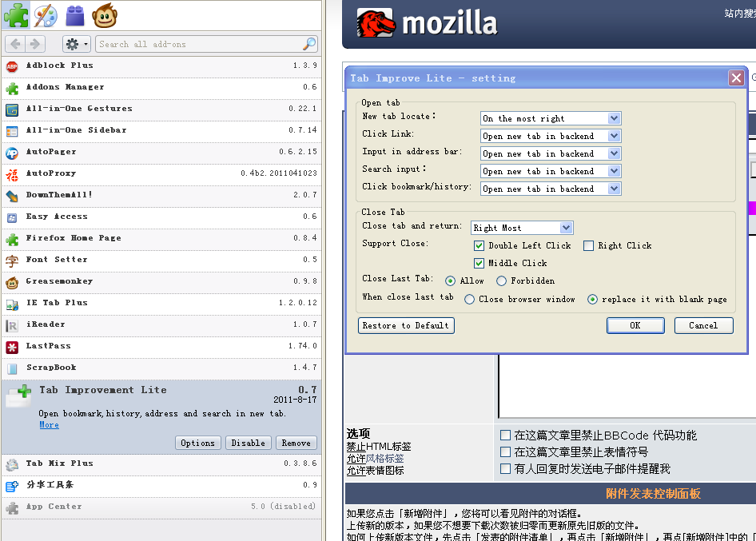Open the gear tools dropdown menu

coord(76,44)
